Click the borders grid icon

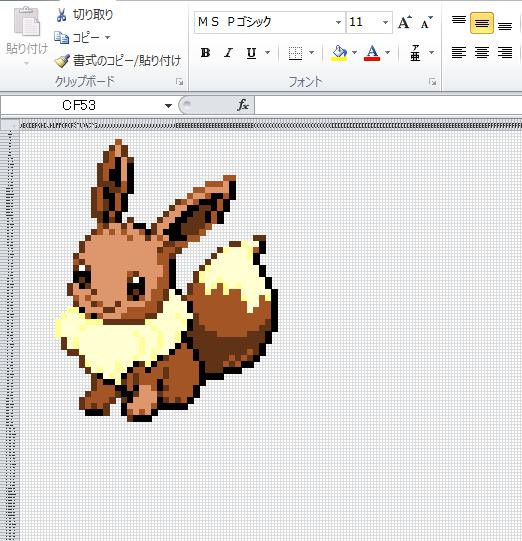pyautogui.click(x=295, y=53)
